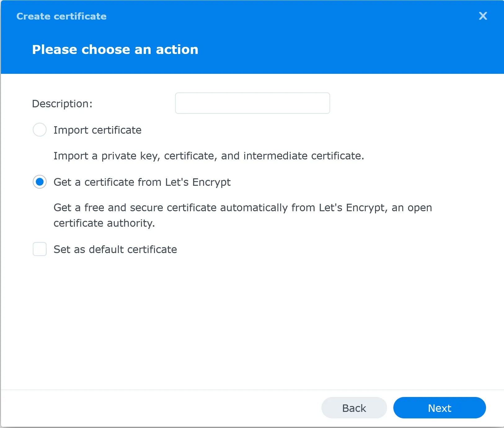This screenshot has width=504, height=428.
Task: Click the Import certificate label text
Action: pos(97,130)
